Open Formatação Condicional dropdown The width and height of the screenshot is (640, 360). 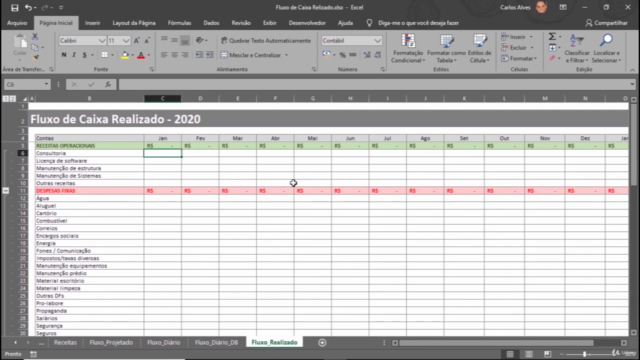[408, 48]
